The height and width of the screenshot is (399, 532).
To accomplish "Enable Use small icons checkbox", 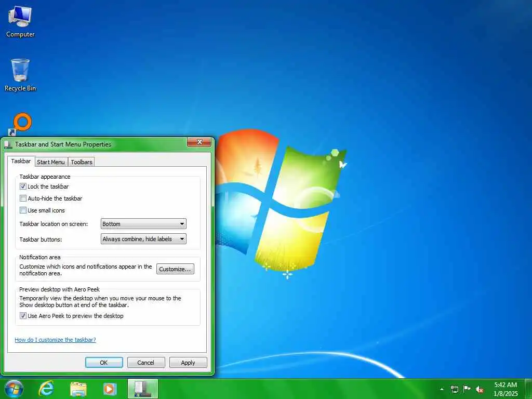I will (23, 210).
